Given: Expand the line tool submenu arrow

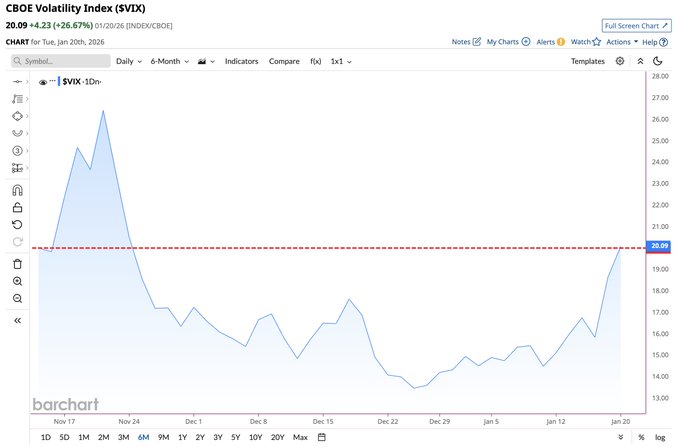Looking at the screenshot, I should click(27, 81).
